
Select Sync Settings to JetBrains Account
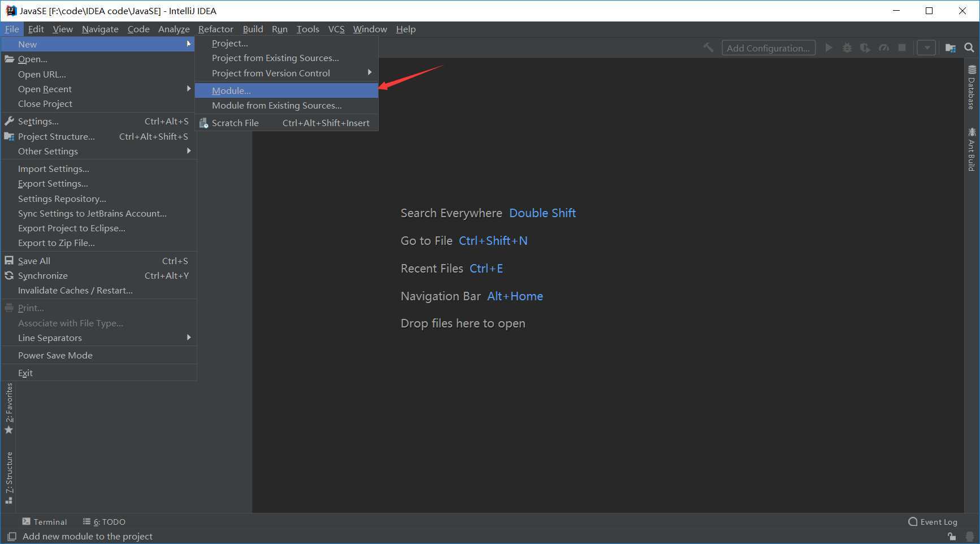[98, 213]
